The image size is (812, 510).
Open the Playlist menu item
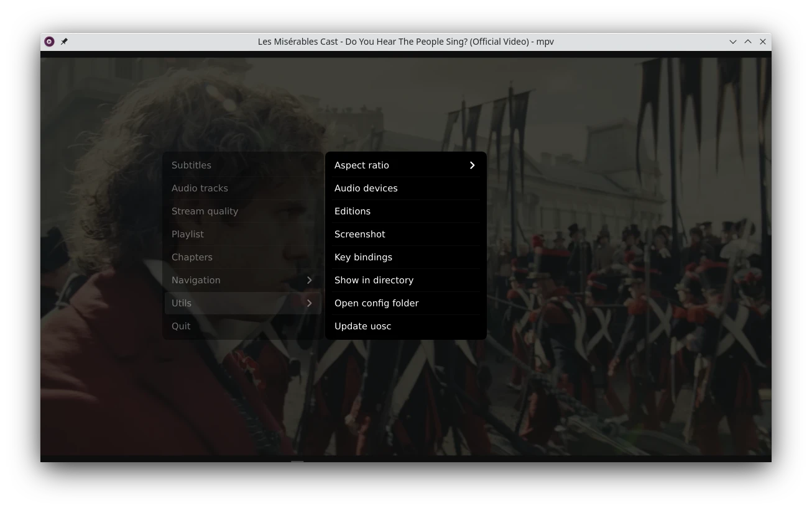pyautogui.click(x=188, y=234)
